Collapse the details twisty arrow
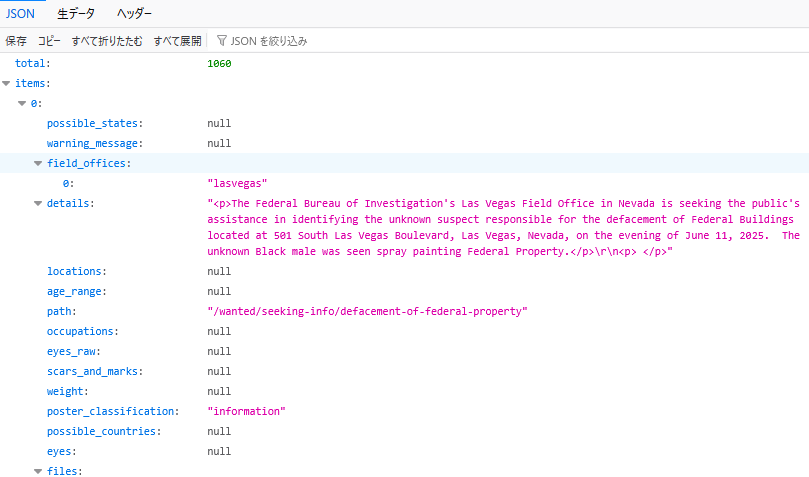 click(38, 204)
